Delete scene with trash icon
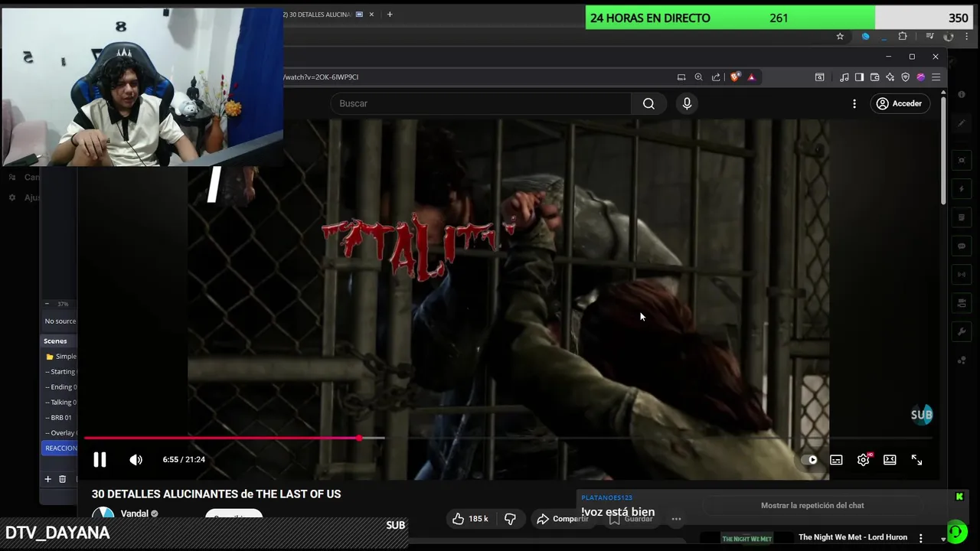This screenshot has height=551, width=980. 63,479
